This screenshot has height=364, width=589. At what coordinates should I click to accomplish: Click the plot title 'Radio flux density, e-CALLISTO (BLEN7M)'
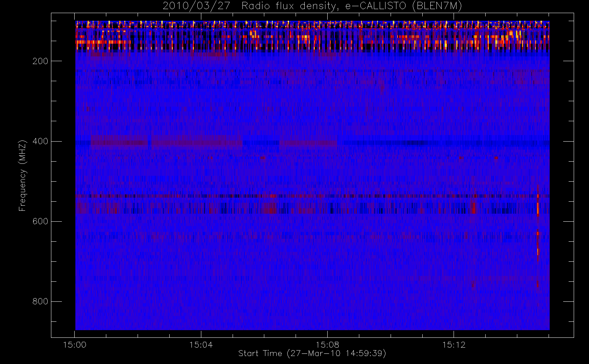352,6
